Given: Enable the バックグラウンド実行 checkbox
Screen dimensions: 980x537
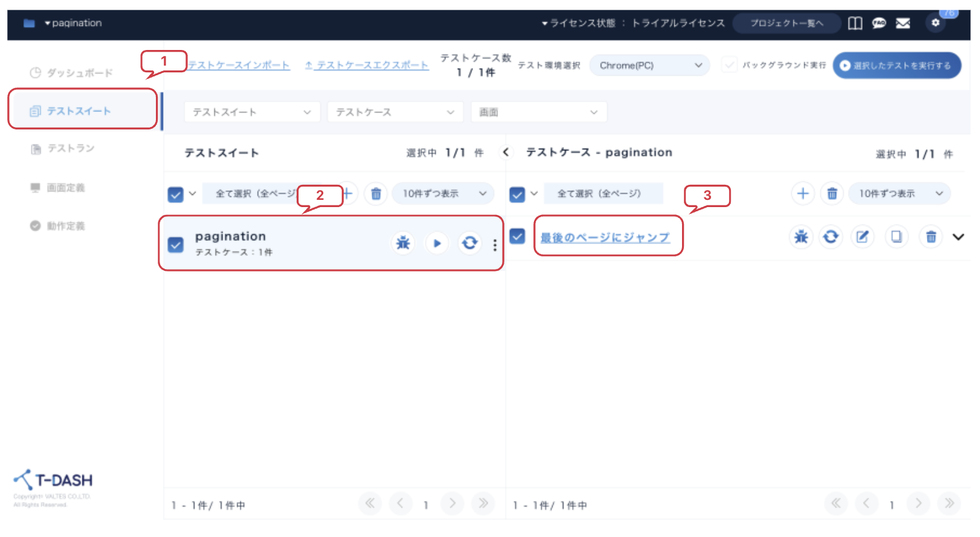Looking at the screenshot, I should 729,65.
